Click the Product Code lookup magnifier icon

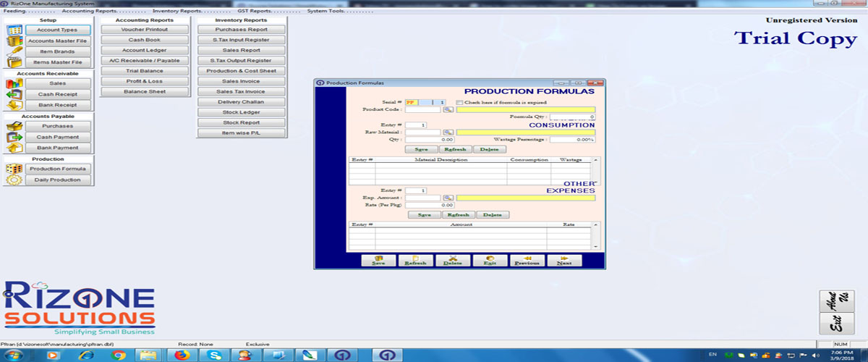(x=448, y=110)
